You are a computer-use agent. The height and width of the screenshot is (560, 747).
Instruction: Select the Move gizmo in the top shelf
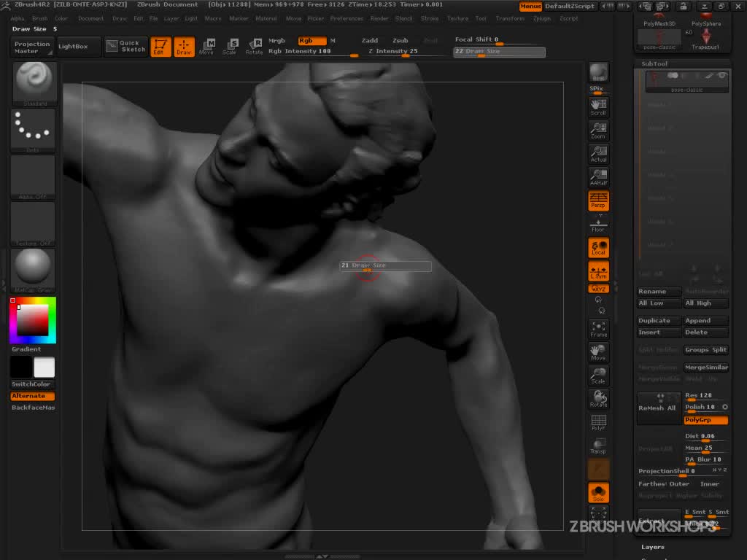click(206, 47)
